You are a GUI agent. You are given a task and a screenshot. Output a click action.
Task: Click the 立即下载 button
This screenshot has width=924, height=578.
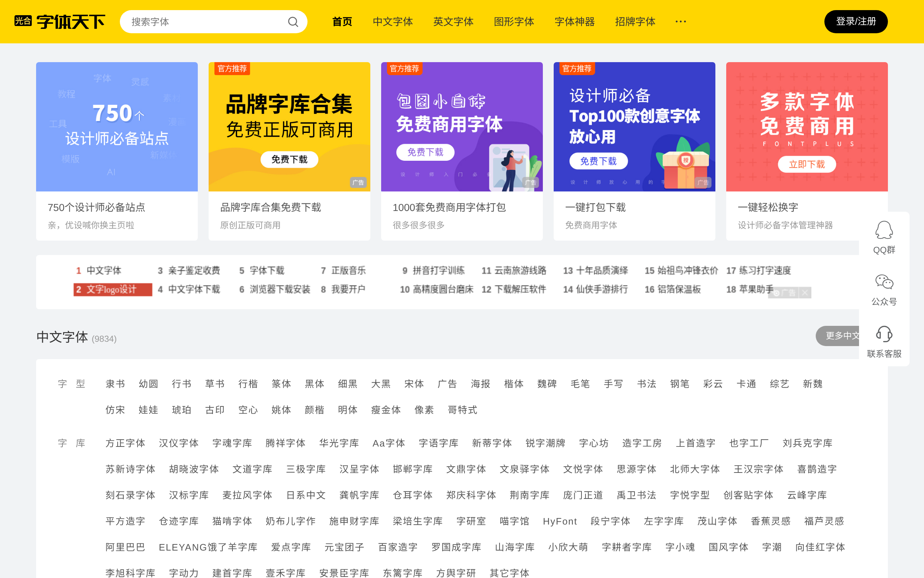pyautogui.click(x=807, y=164)
